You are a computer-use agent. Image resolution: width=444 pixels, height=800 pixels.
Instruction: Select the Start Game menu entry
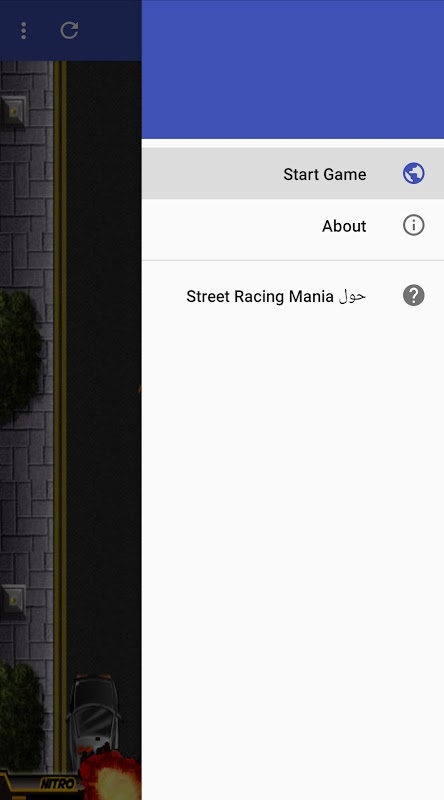tap(293, 173)
